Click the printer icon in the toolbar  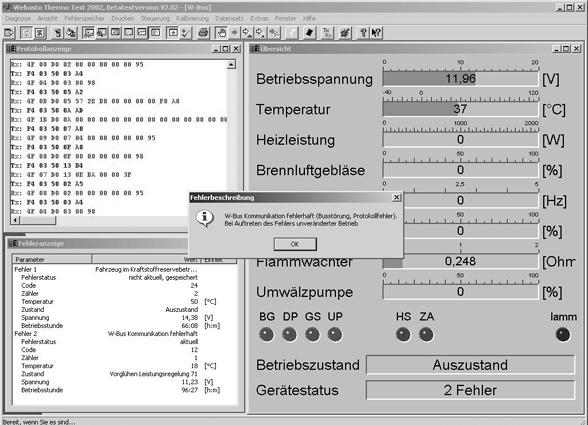(203, 33)
